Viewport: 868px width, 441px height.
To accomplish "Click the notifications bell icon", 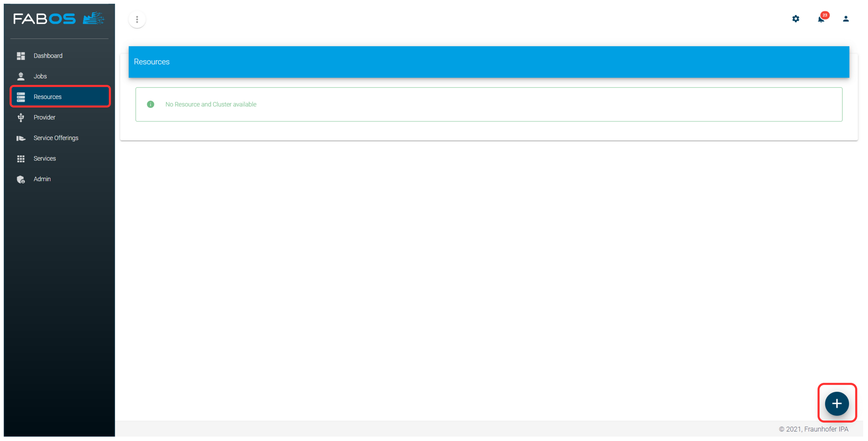I will pyautogui.click(x=821, y=18).
